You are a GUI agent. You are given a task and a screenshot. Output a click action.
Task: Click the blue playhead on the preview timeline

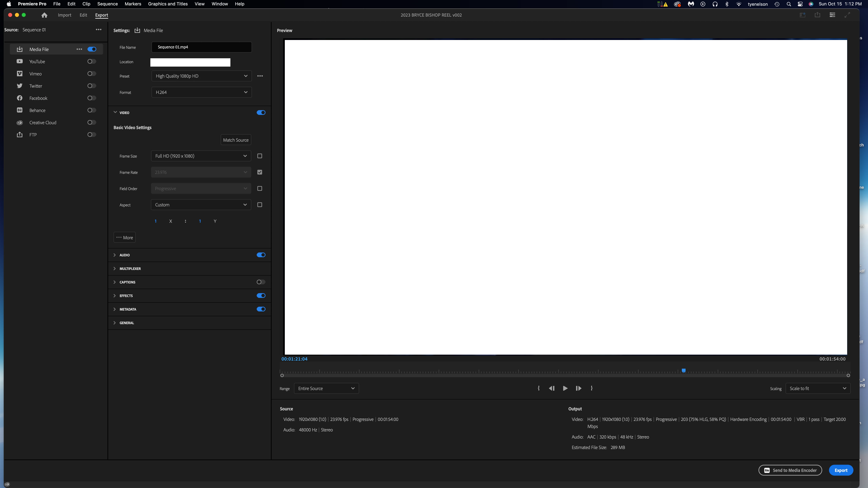coord(683,370)
